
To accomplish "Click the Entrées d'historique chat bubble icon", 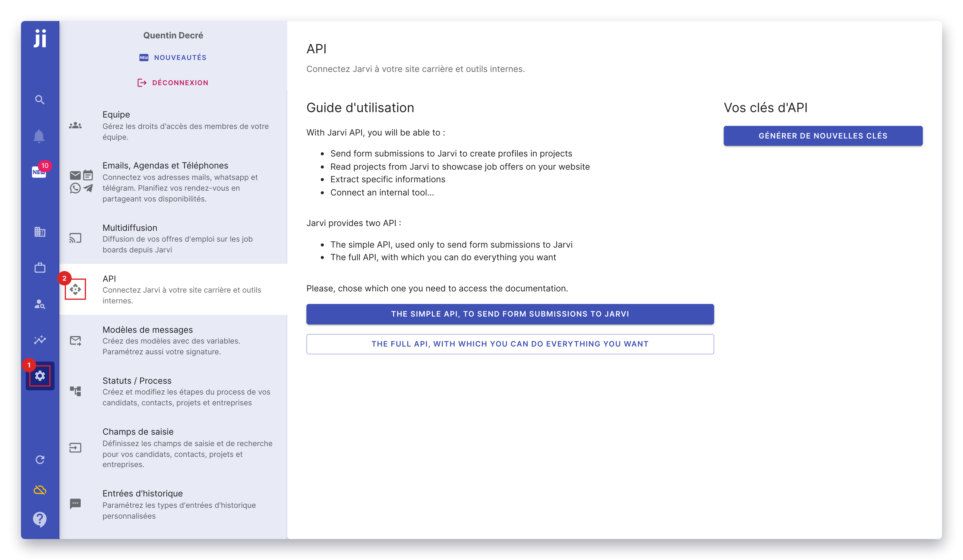I will coord(75,504).
